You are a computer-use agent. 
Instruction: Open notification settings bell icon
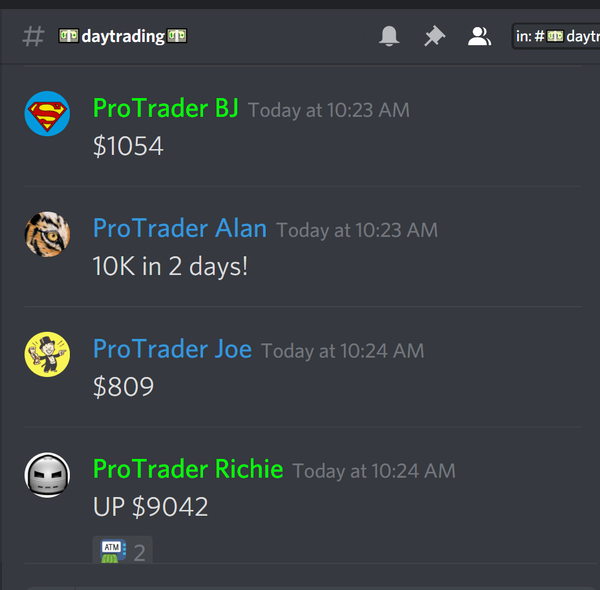pyautogui.click(x=389, y=36)
